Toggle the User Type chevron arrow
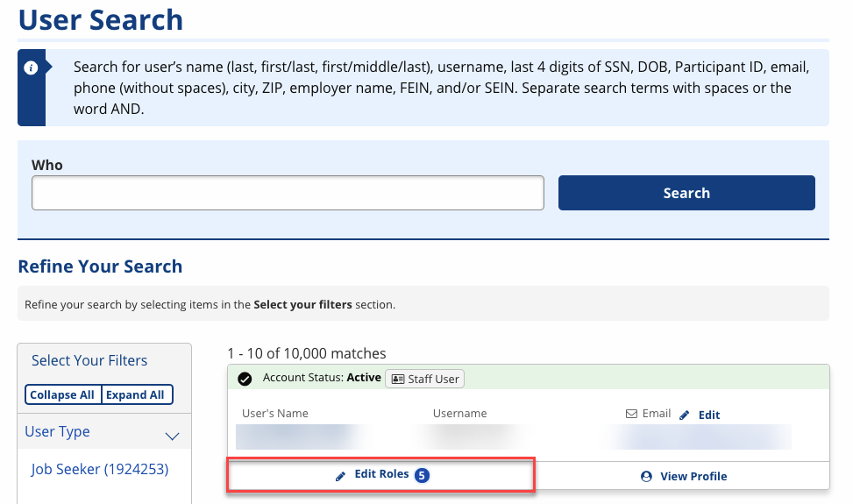The height and width of the screenshot is (504, 853). pyautogui.click(x=173, y=436)
